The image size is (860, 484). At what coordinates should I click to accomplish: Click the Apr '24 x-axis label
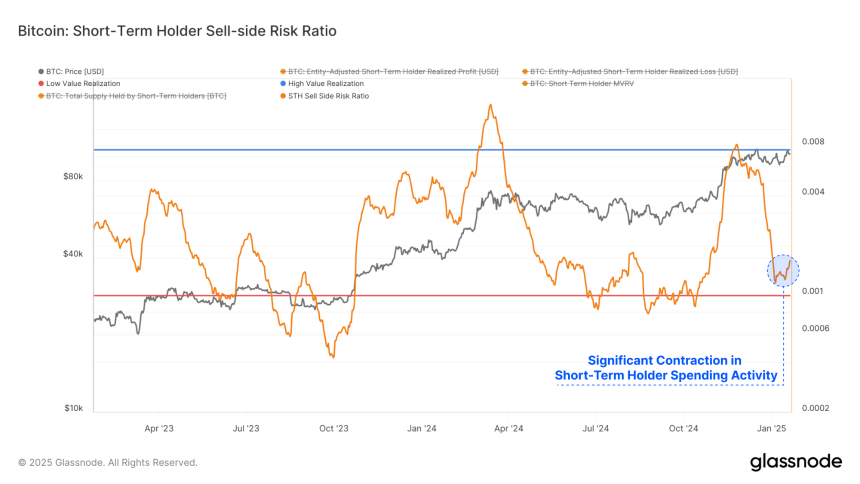coord(508,428)
